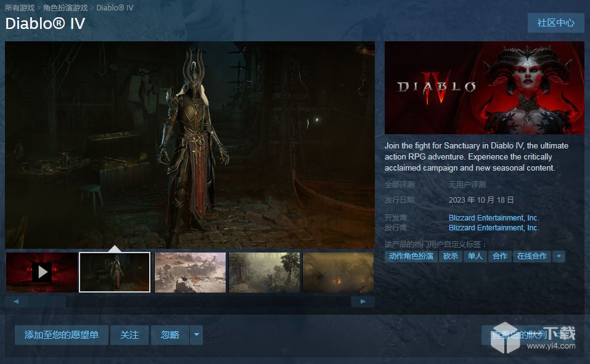Select the dark character screenshot thumbnail
The height and width of the screenshot is (364, 590).
click(x=115, y=272)
